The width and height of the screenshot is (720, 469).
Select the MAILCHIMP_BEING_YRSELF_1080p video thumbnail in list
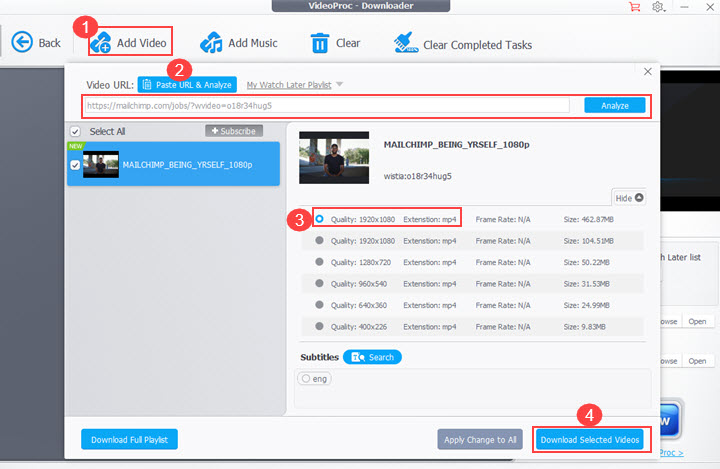click(101, 164)
